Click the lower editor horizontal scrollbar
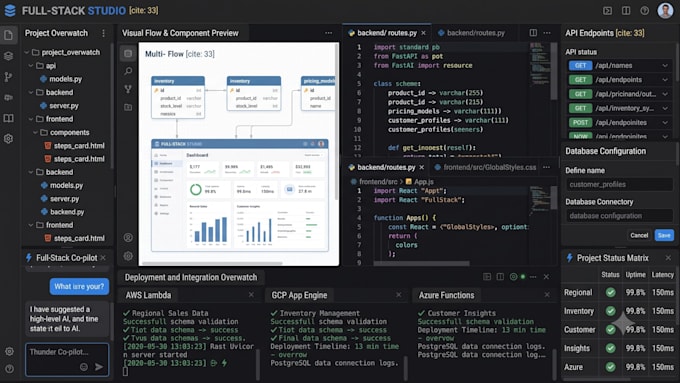 pyautogui.click(x=422, y=263)
